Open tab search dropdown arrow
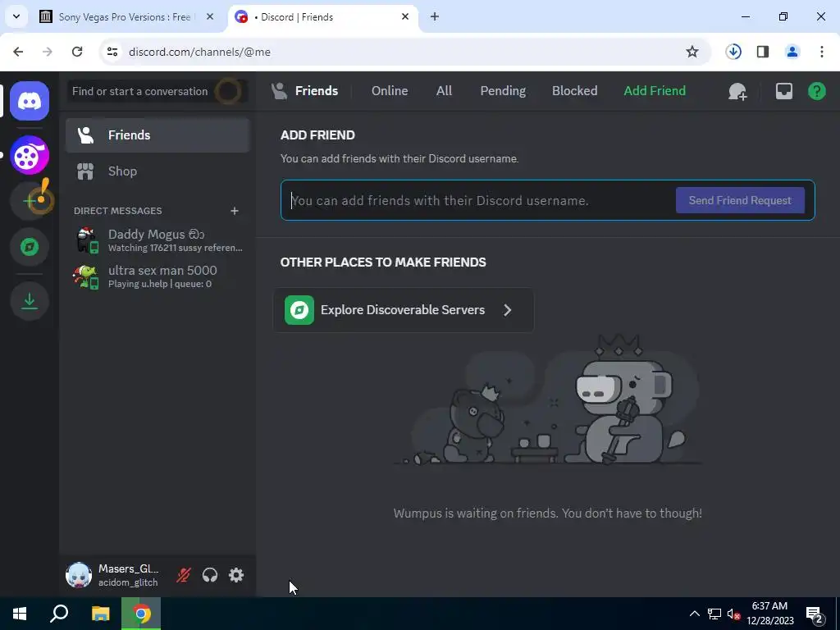840x630 pixels. tap(16, 17)
